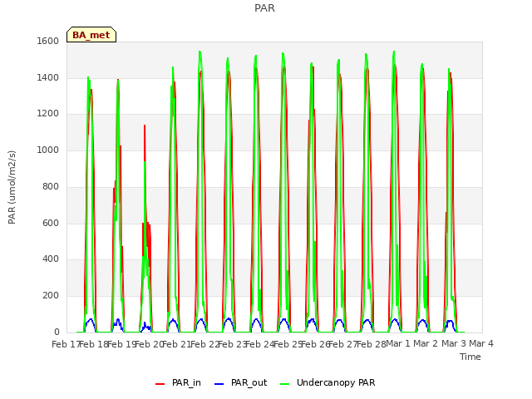Click the 800 y-axis tick label
532x399 pixels.
(x=51, y=186)
